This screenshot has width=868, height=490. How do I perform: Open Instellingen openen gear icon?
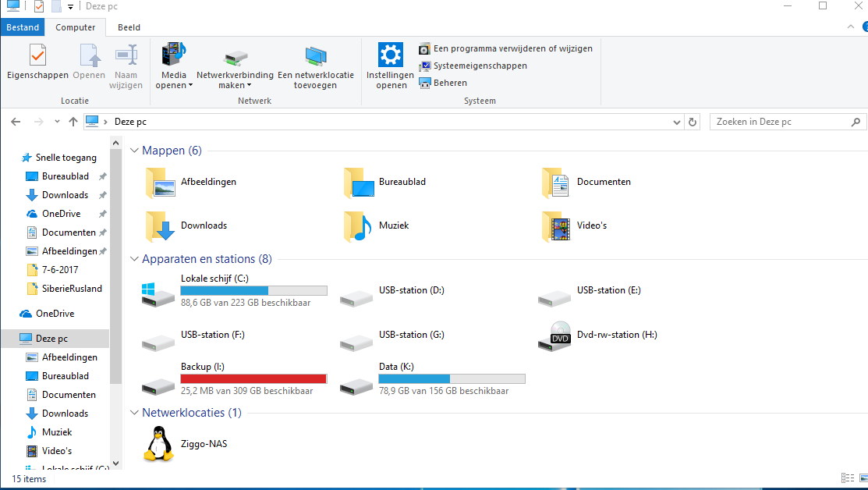tap(390, 55)
